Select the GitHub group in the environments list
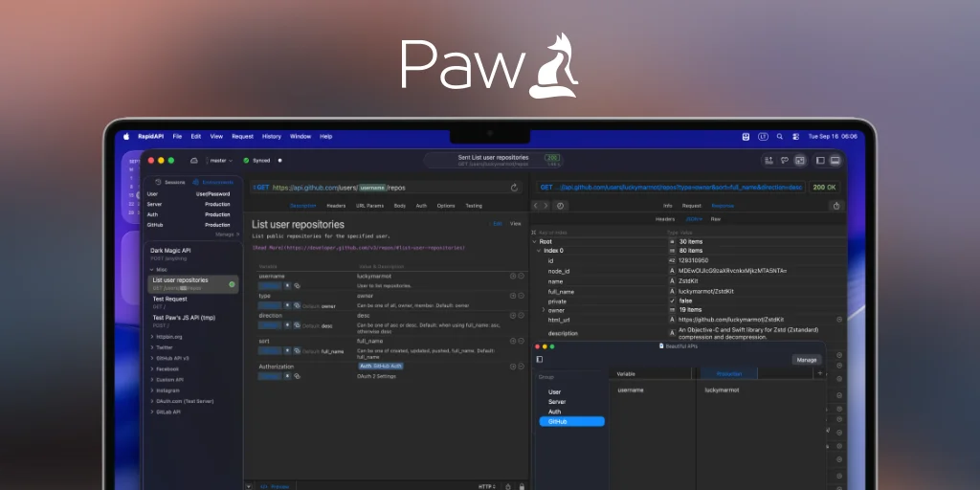 pos(571,421)
